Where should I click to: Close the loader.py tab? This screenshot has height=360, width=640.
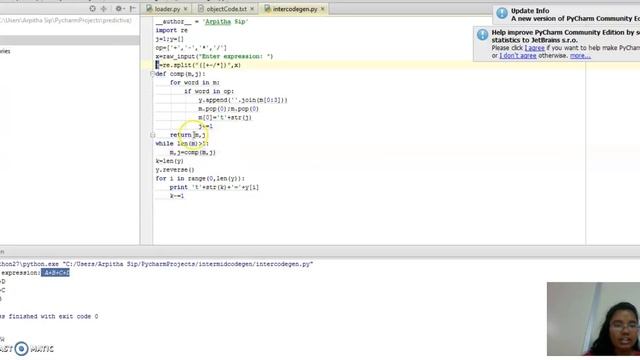186,9
